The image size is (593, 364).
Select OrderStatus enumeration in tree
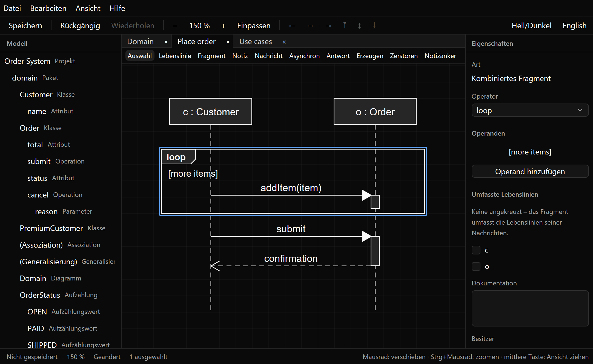coord(61,295)
